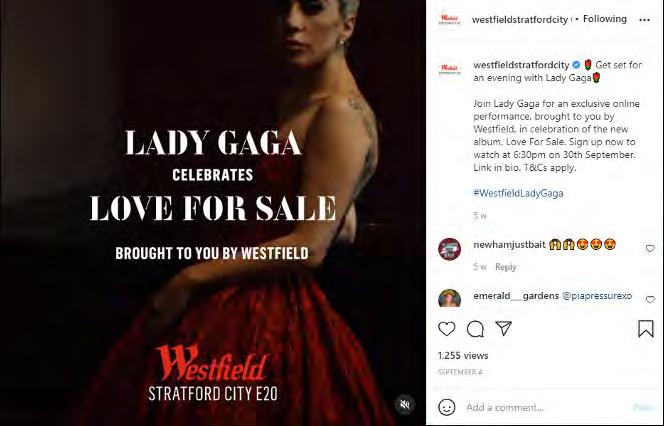Reply to the newhamjustbait comment
Viewport: 664px width, 426px height.
(x=506, y=267)
